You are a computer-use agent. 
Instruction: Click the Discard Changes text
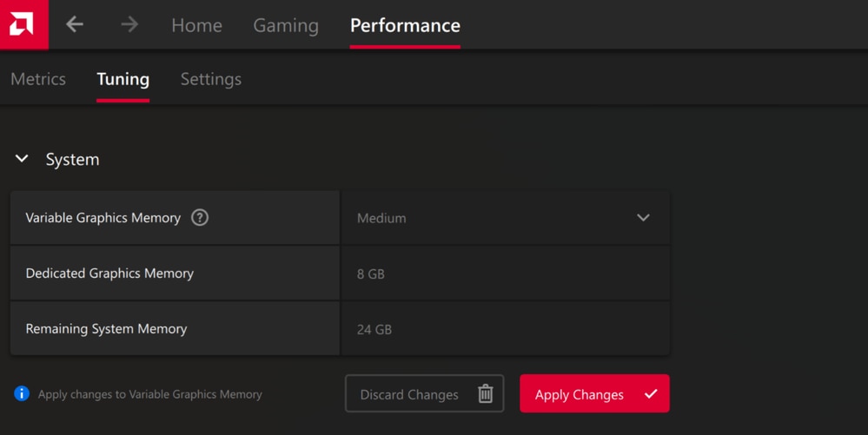[409, 394]
